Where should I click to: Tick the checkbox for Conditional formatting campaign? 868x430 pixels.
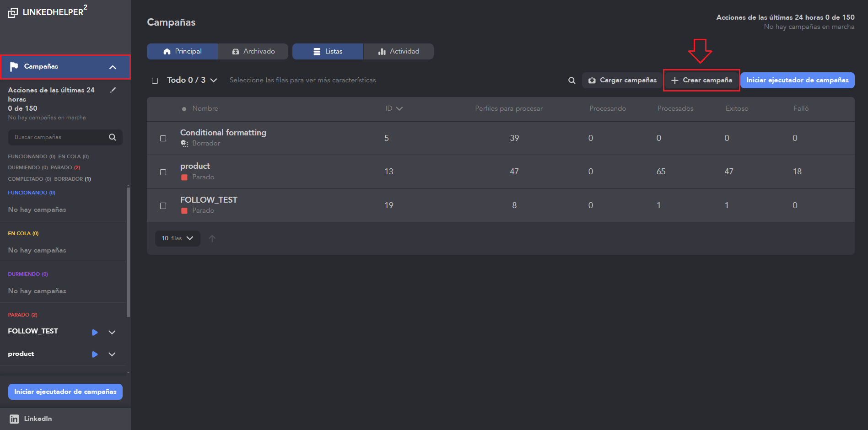click(x=163, y=138)
